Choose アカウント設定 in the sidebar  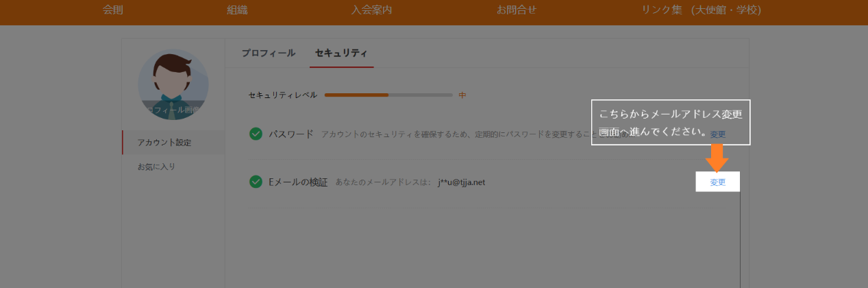[x=164, y=143]
